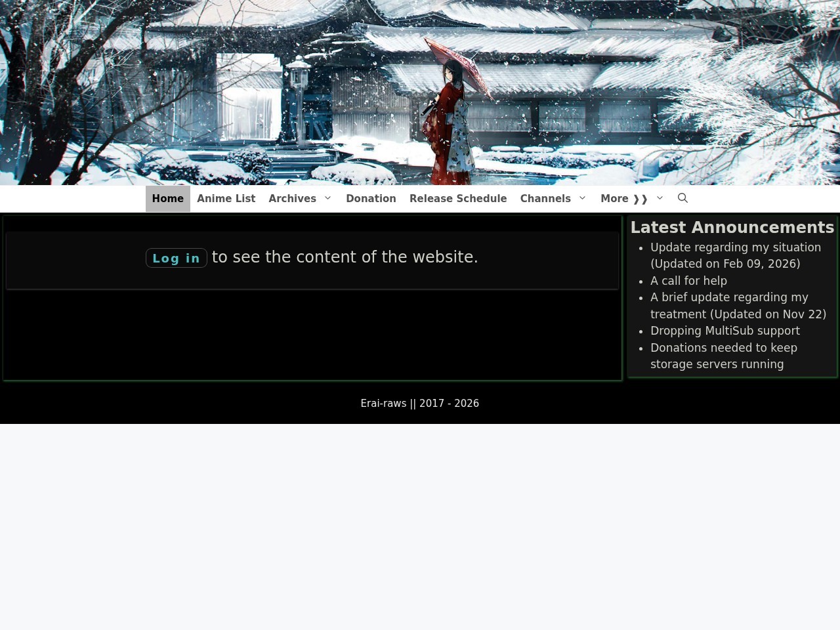Open the 'A call for help' announcement
This screenshot has width=840, height=630.
[x=688, y=281]
